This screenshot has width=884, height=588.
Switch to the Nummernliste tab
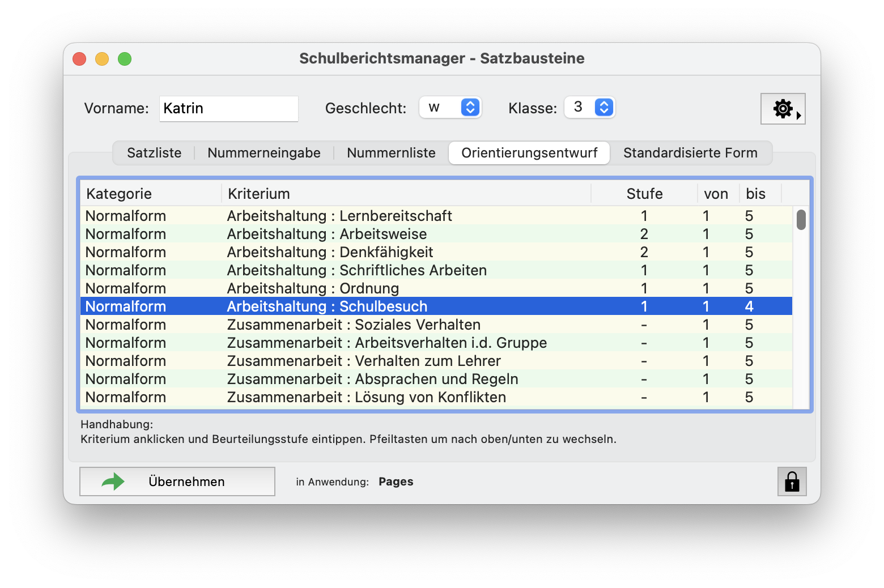(391, 152)
